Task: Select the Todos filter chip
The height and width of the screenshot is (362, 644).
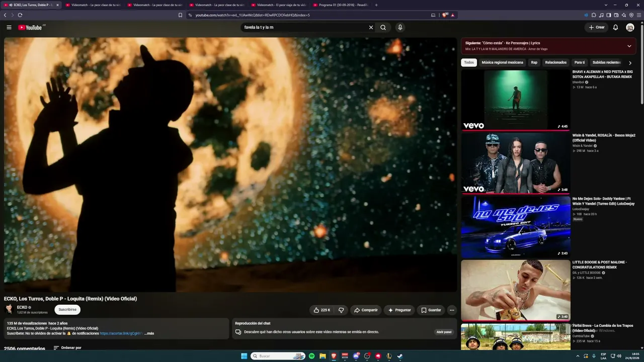Action: 469,62
